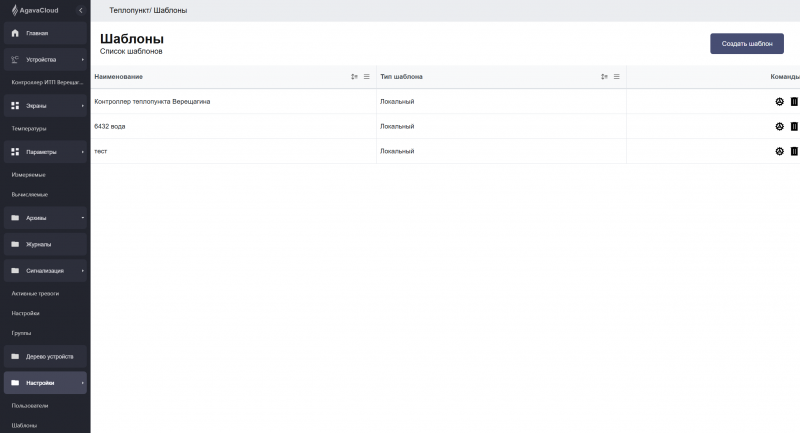The image size is (800, 433).
Task: Open Дерево устройств in the sidebar
Action: tap(45, 356)
